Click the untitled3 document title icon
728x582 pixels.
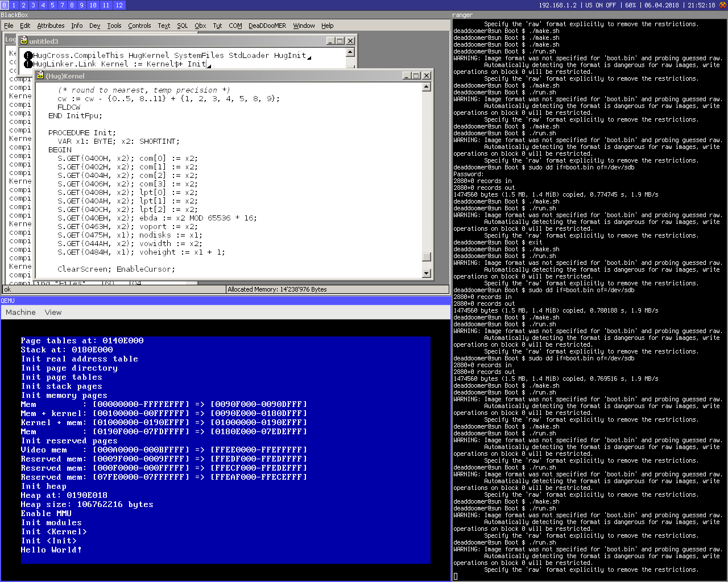[x=23, y=41]
